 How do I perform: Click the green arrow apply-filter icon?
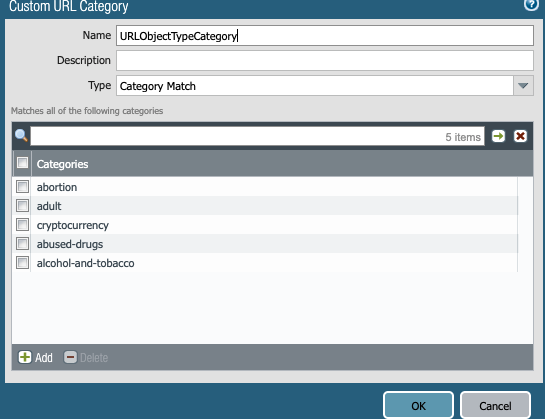(498, 136)
